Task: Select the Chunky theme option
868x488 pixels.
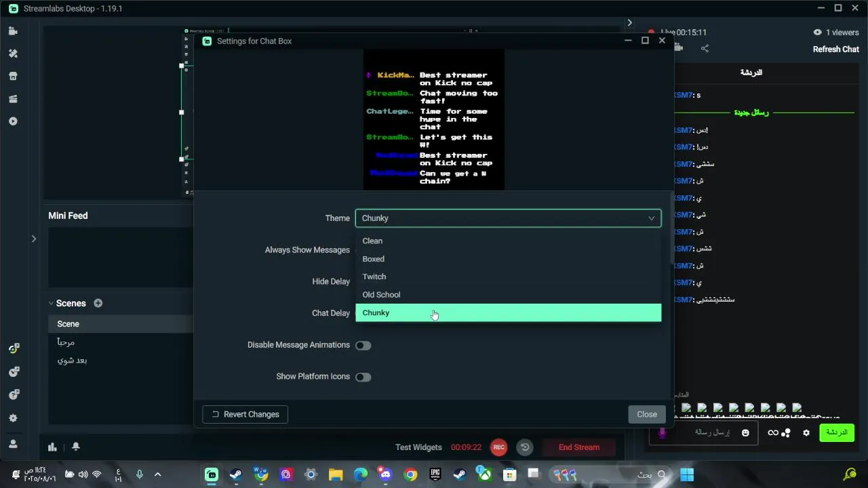Action: click(x=508, y=312)
